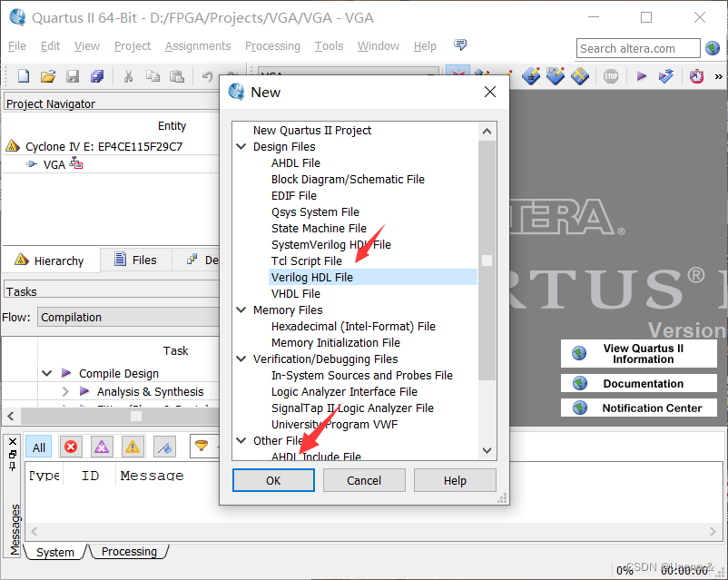
Task: Click the funnel filter icon in Messages
Action: [x=202, y=446]
